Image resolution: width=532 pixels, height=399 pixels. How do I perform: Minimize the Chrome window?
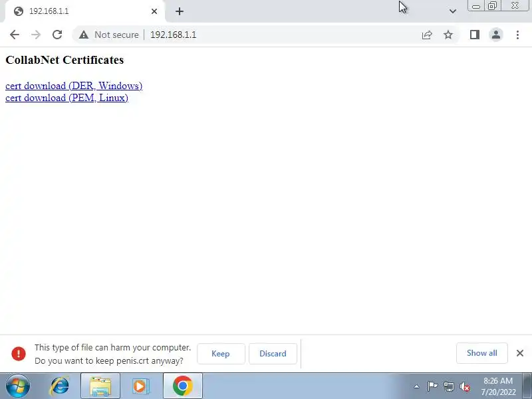tap(475, 6)
